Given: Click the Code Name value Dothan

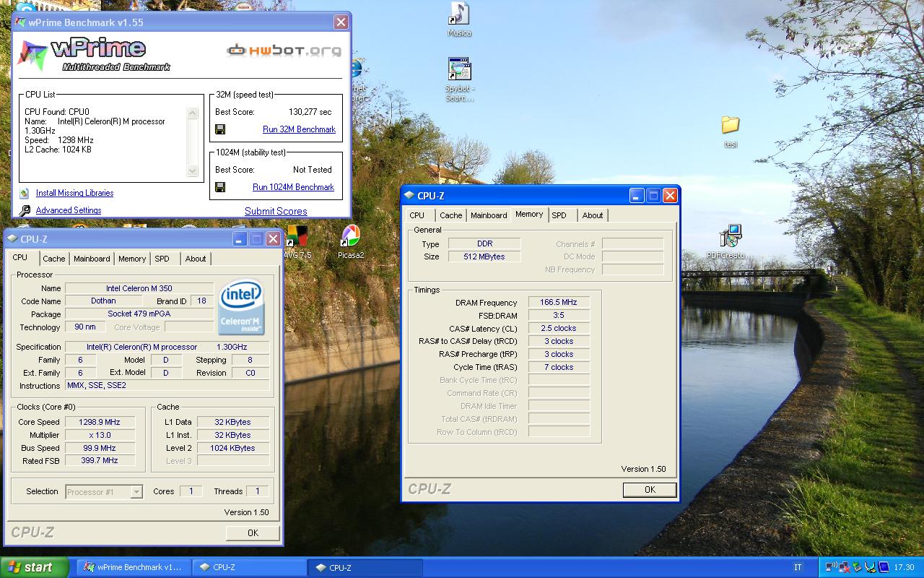Looking at the screenshot, I should (x=103, y=301).
